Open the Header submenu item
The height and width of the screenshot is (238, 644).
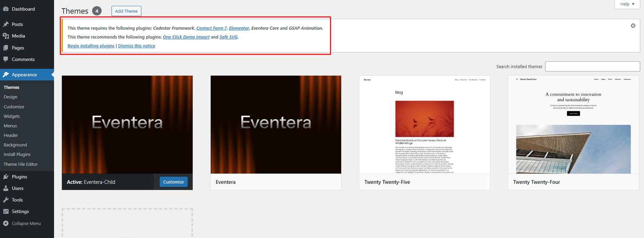11,136
